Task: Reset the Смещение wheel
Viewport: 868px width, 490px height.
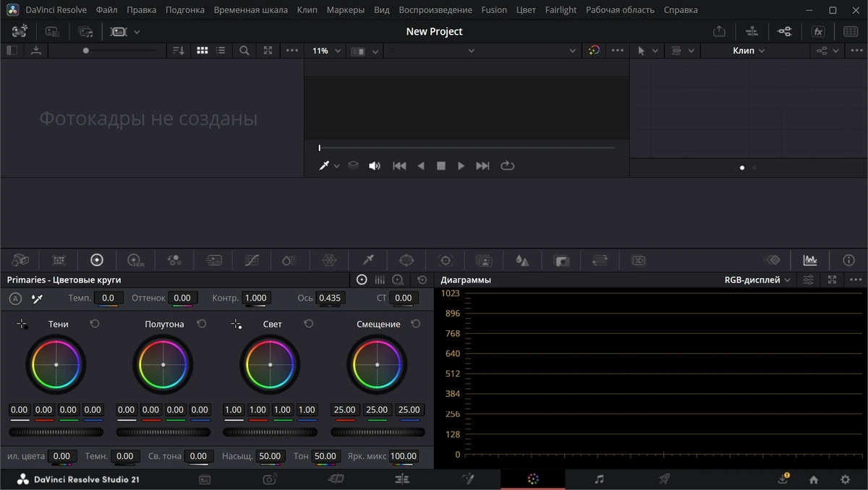Action: [416, 324]
